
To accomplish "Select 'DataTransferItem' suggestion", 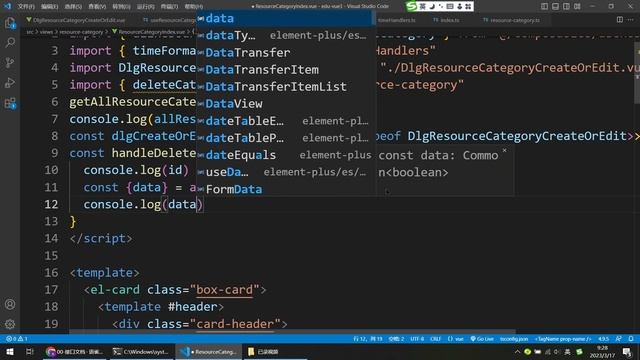I will click(x=284, y=70).
